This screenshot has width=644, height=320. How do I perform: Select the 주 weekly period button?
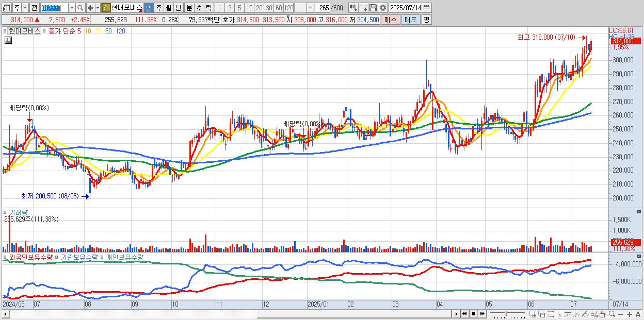158,8
